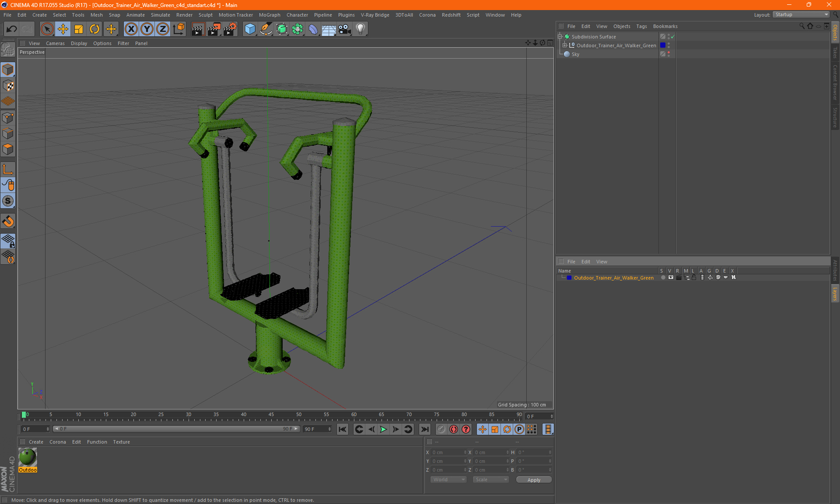The image size is (840, 504).
Task: Toggle X axis lock
Action: point(131,29)
